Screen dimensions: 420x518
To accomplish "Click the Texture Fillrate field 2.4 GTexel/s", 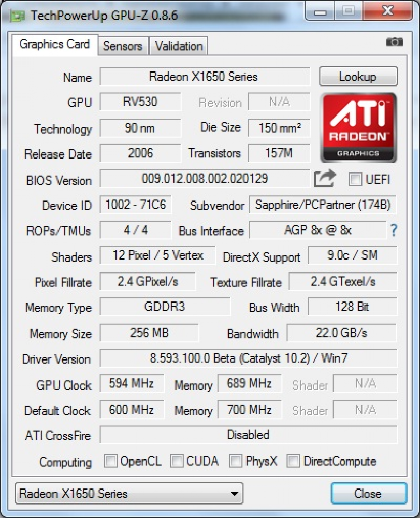I will [343, 281].
